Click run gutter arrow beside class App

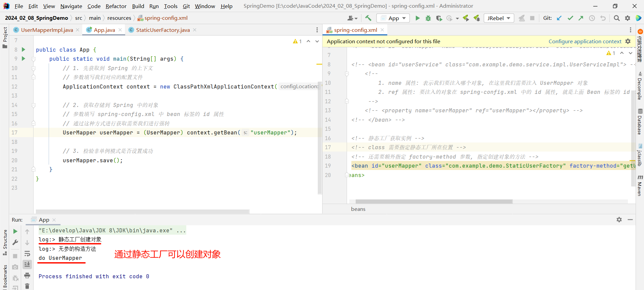pyautogui.click(x=23, y=49)
